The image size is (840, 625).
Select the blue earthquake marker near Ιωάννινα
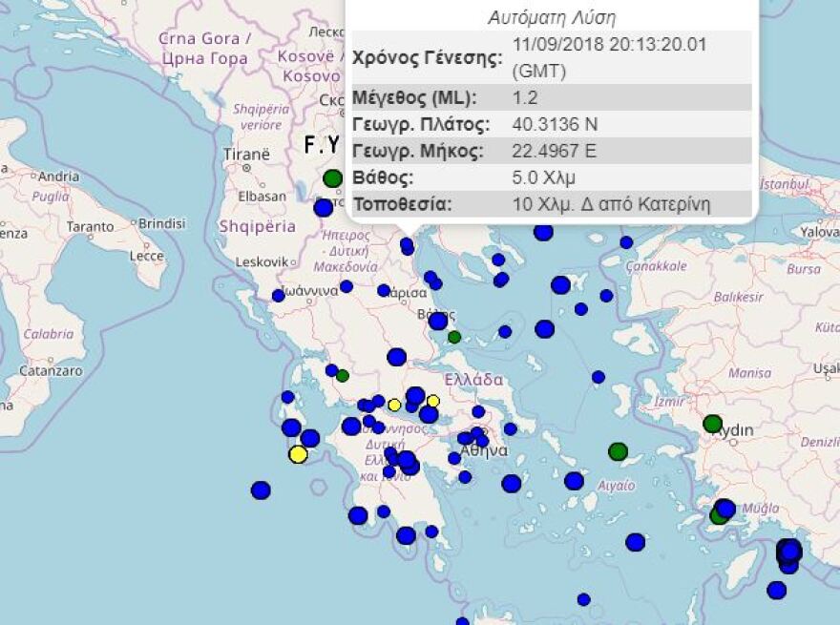tap(277, 296)
